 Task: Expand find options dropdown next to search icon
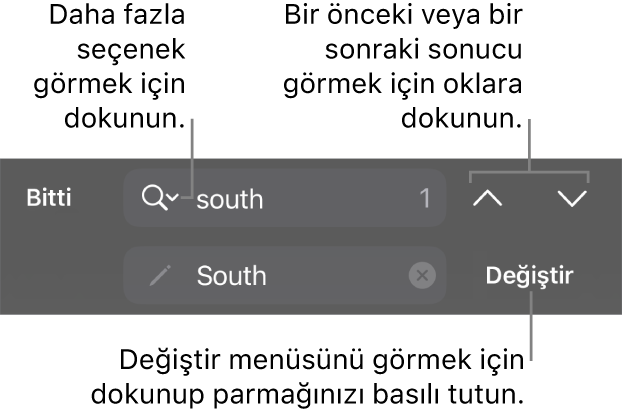tap(173, 197)
